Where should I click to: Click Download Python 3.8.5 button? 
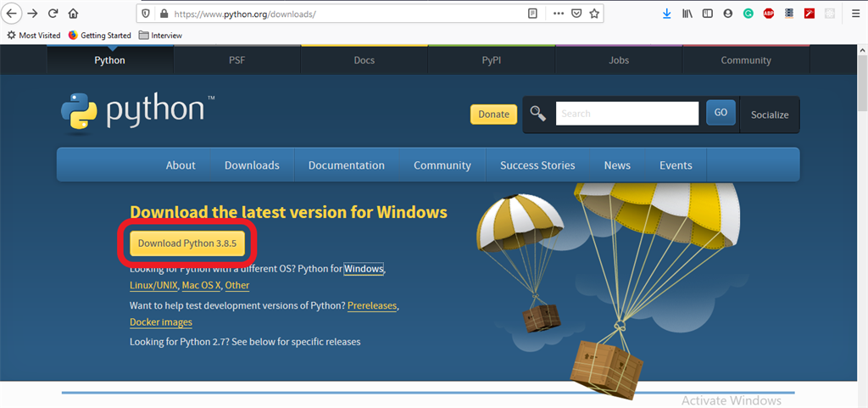click(x=187, y=243)
